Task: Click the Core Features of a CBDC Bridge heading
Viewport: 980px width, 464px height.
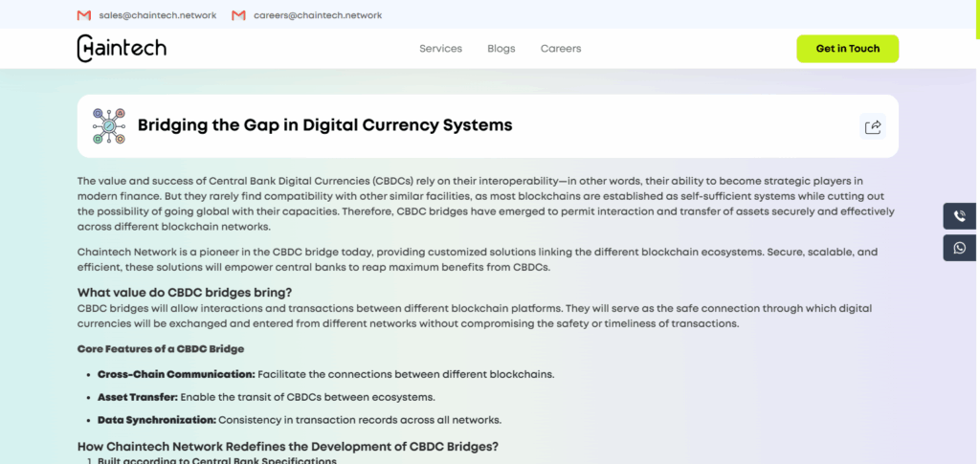Action: (x=161, y=348)
